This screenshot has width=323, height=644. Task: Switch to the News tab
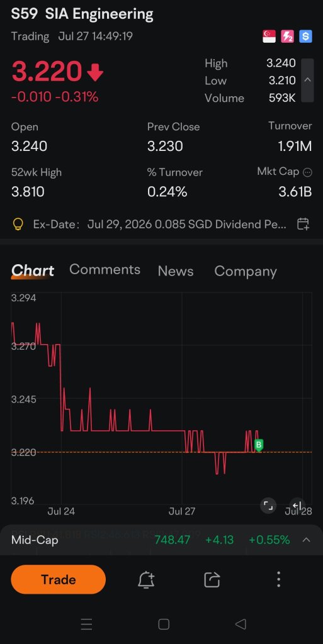coord(176,271)
